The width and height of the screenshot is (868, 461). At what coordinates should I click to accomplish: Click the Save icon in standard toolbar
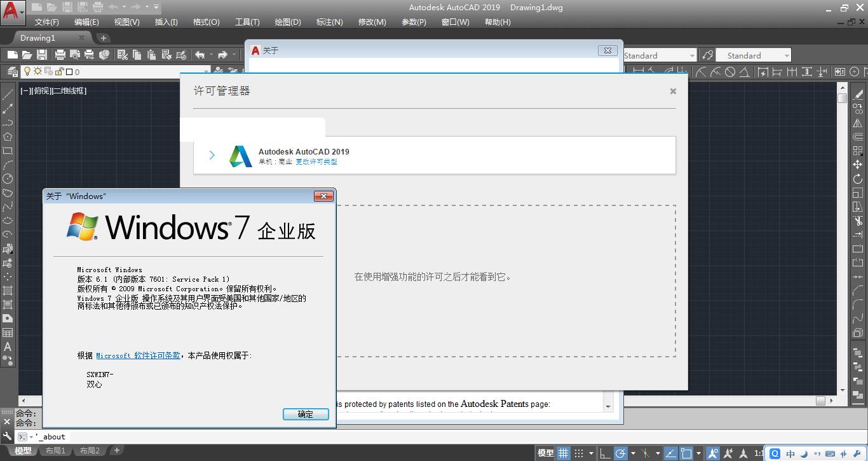coord(42,55)
